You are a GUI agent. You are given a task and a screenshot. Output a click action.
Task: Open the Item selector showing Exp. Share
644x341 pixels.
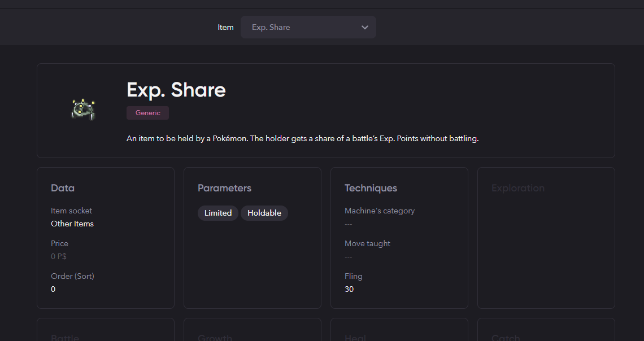click(x=308, y=27)
